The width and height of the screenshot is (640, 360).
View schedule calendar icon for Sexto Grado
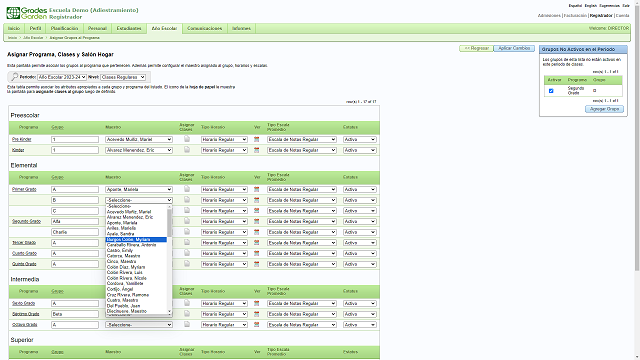[x=256, y=303]
